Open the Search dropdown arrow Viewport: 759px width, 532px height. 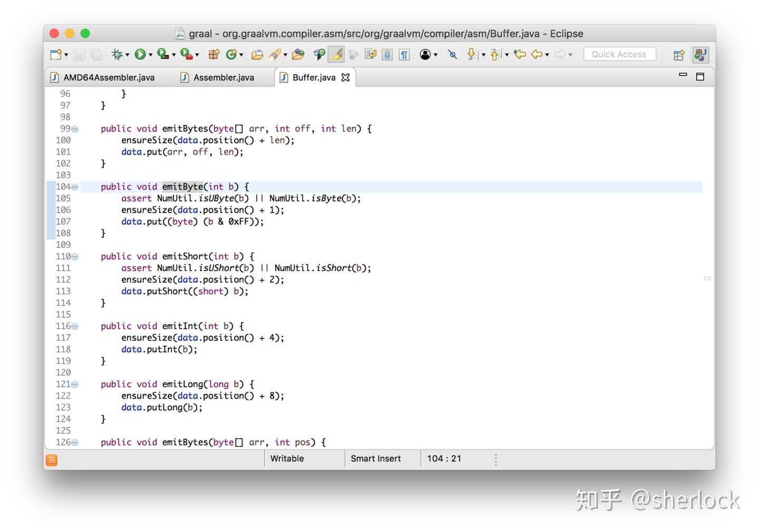pyautogui.click(x=285, y=55)
